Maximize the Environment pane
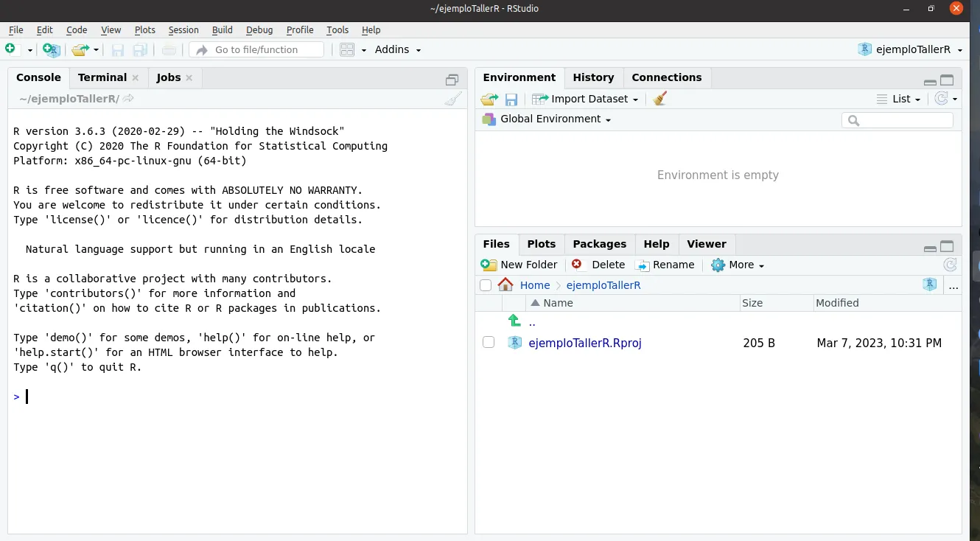 [948, 80]
